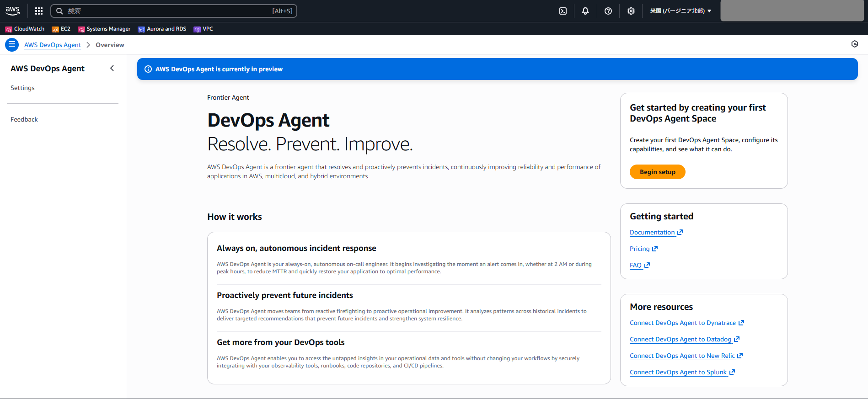Click the info icon in preview banner

148,69
